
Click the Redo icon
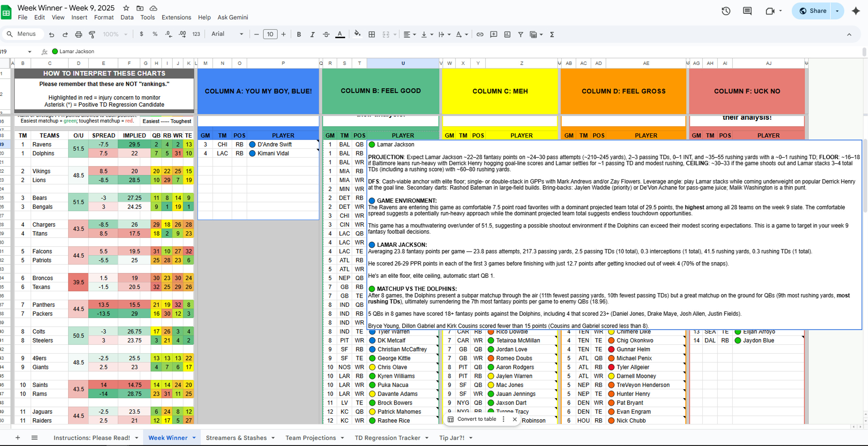(x=65, y=34)
